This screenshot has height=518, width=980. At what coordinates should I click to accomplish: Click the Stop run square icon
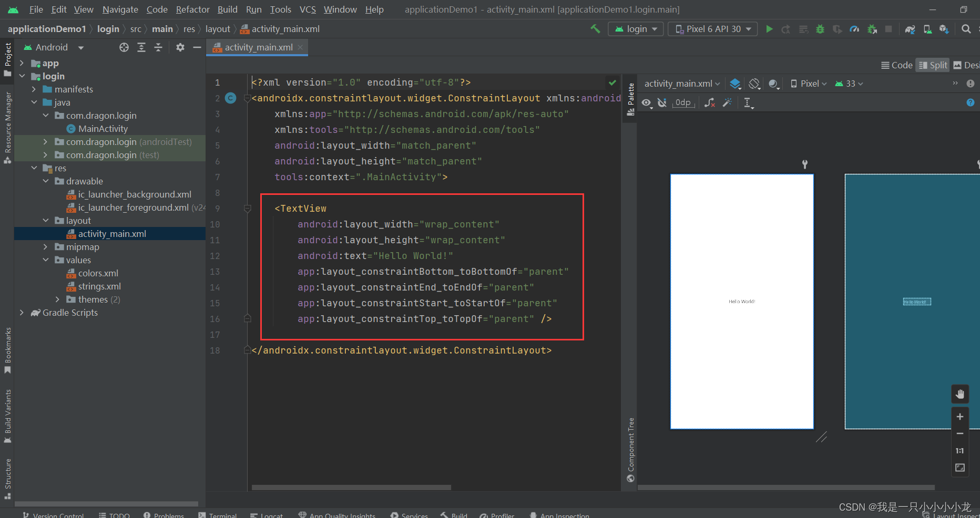pyautogui.click(x=889, y=29)
